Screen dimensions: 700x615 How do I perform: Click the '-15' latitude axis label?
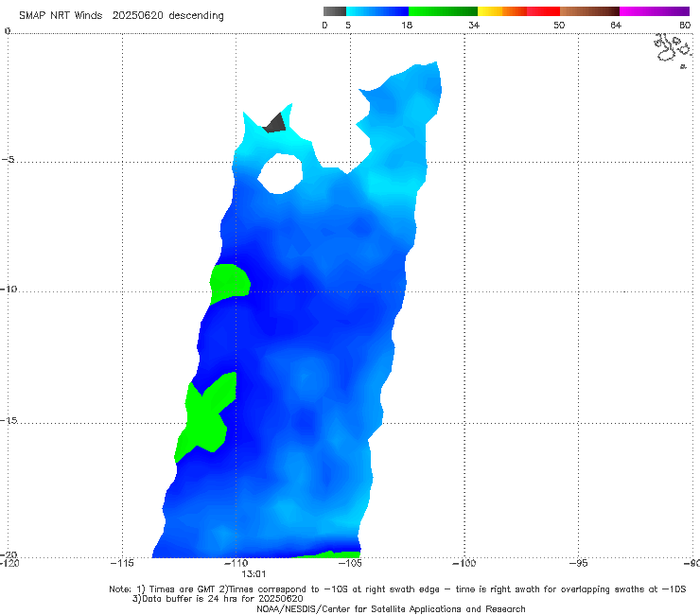tap(8, 420)
